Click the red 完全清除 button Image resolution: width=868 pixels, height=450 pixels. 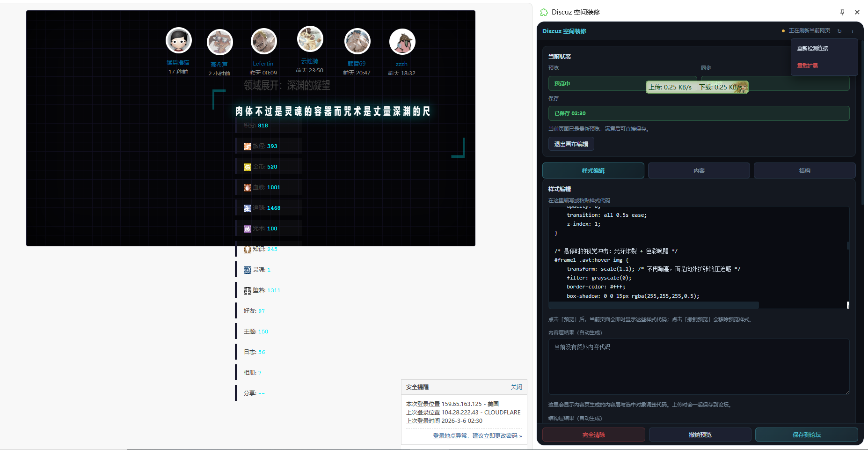pos(593,435)
